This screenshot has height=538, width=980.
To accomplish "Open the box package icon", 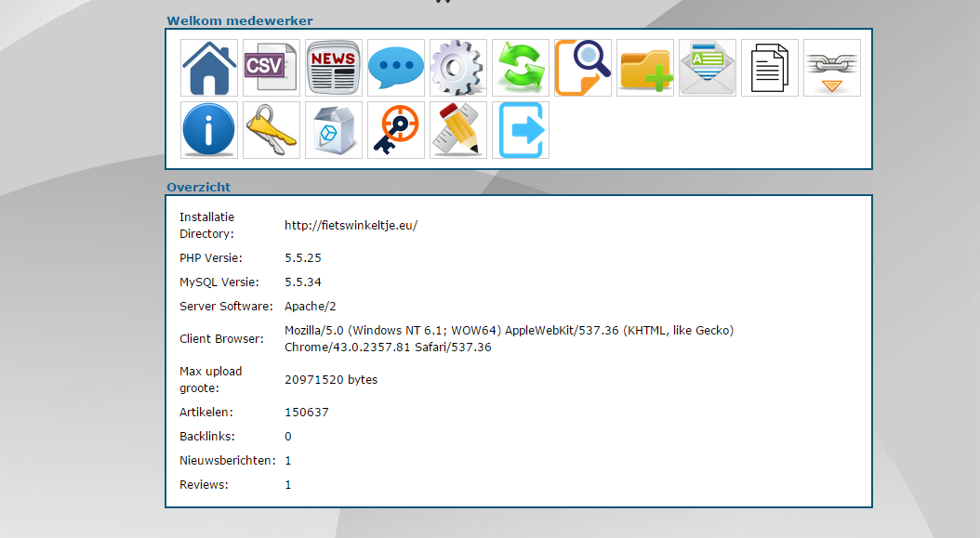I will [334, 130].
